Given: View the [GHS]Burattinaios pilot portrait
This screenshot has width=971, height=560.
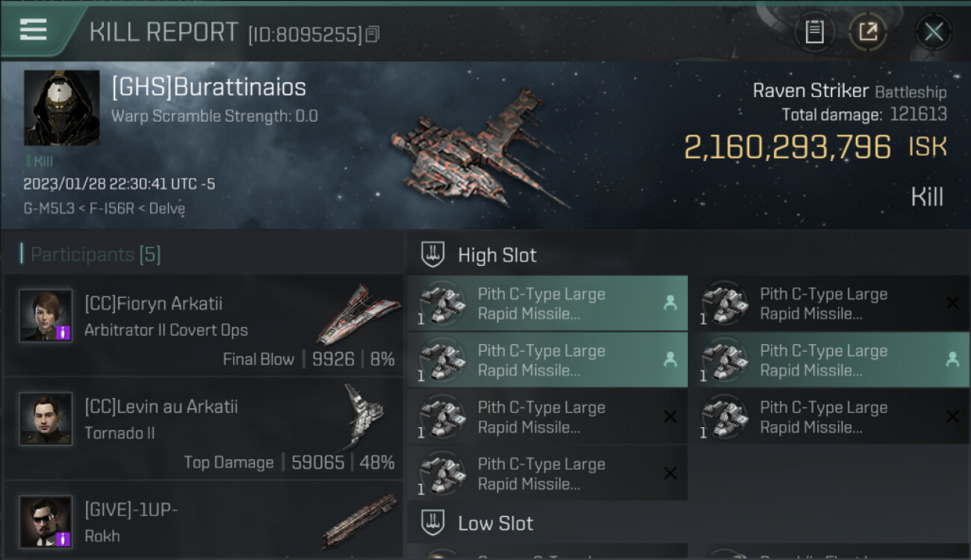Looking at the screenshot, I should pos(62,108).
